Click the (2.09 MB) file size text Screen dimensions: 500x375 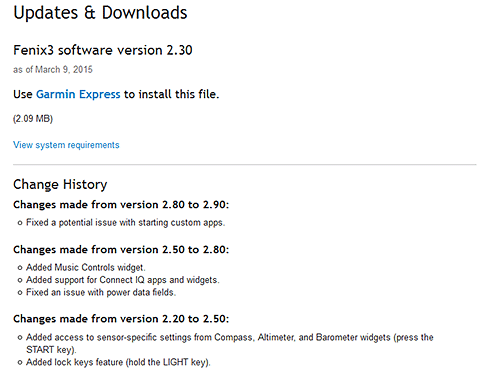click(x=33, y=119)
